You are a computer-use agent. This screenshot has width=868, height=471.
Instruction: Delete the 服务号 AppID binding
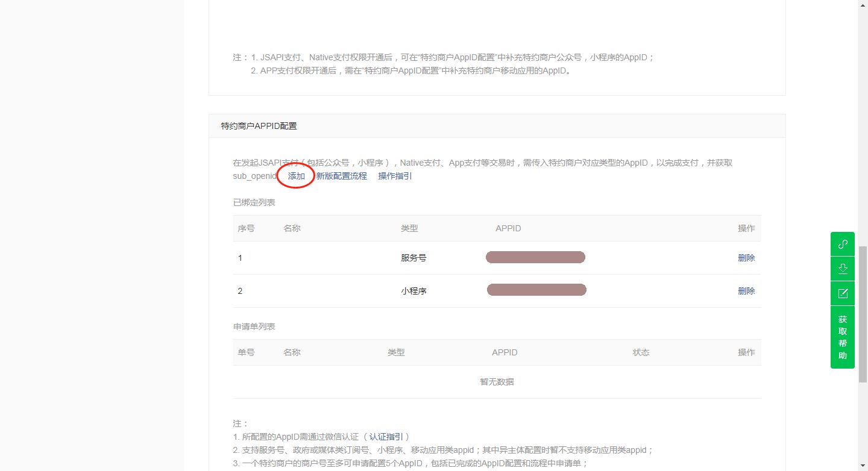746,258
